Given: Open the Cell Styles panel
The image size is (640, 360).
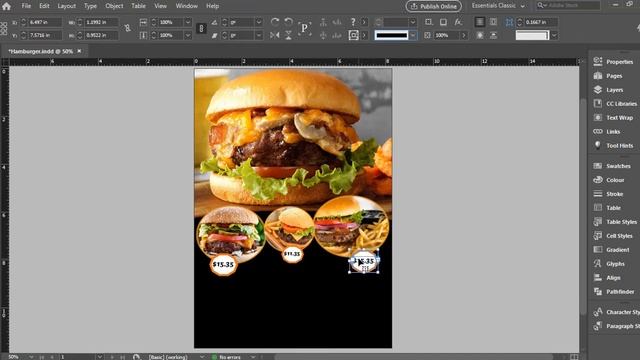Looking at the screenshot, I should 614,236.
